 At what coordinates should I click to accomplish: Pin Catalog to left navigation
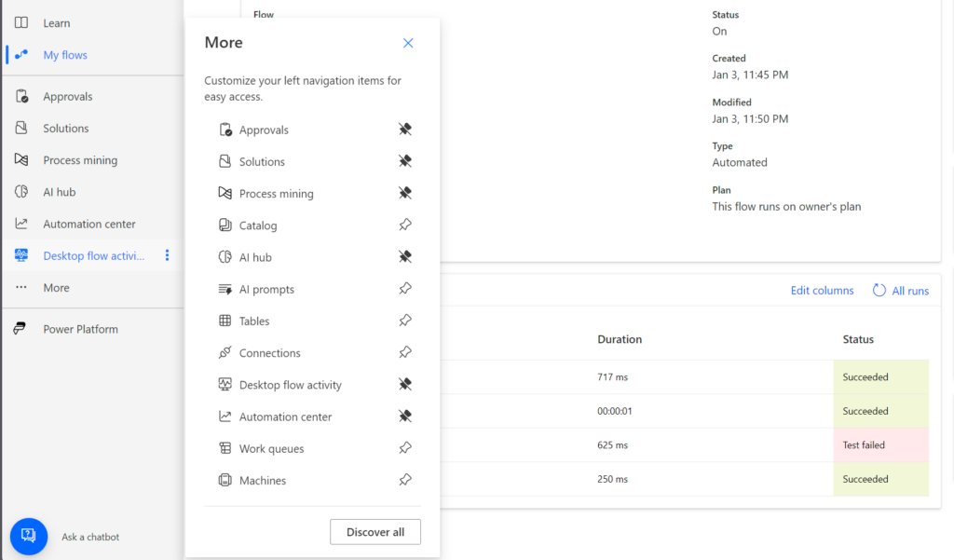tap(405, 225)
